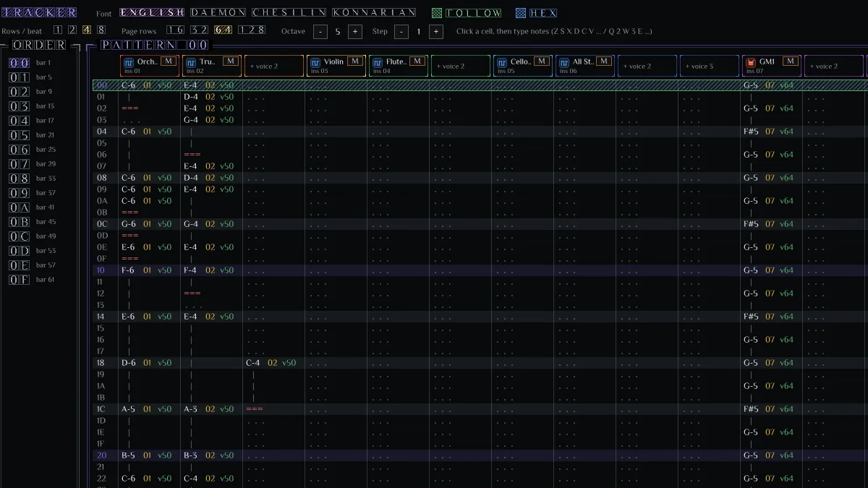Click the GM1 drum kit icon
The image size is (868, 488).
[750, 62]
